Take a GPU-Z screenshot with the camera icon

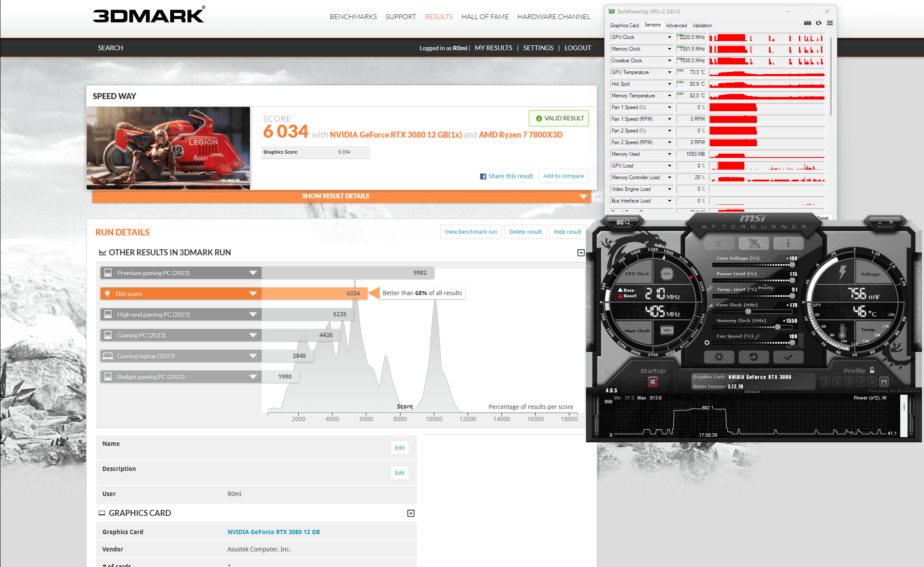[808, 23]
